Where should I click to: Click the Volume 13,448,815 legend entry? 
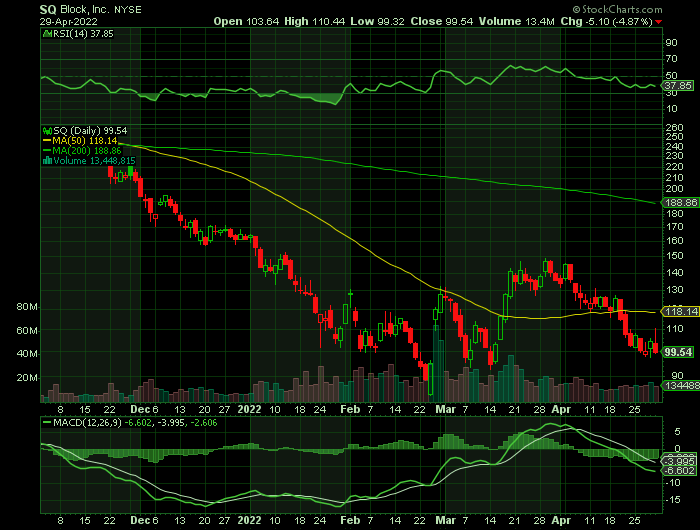(94, 161)
